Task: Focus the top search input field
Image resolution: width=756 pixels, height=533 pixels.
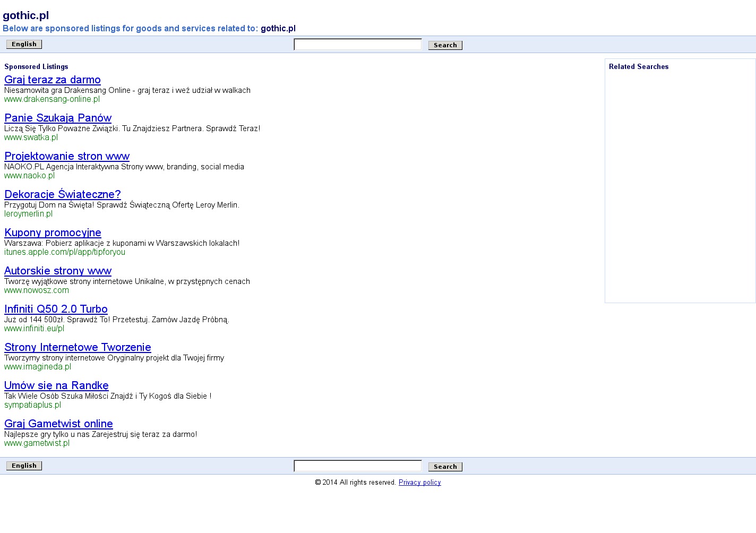Action: [357, 45]
